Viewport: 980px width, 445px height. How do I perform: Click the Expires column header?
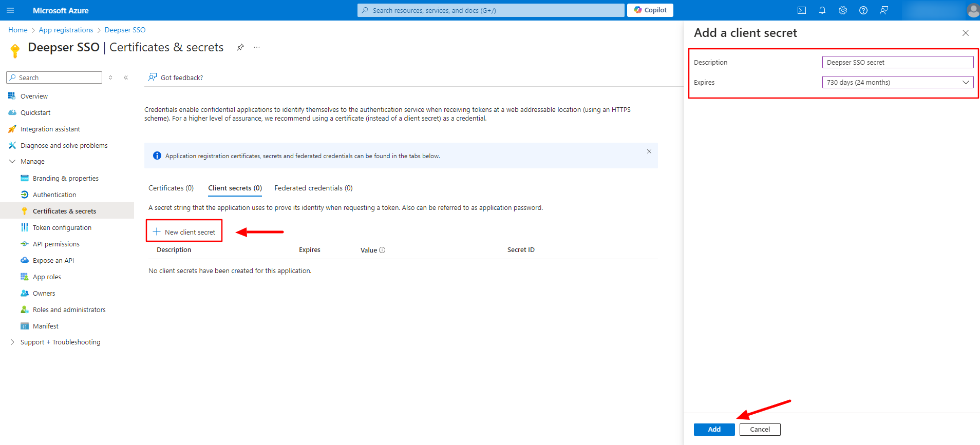(x=310, y=250)
